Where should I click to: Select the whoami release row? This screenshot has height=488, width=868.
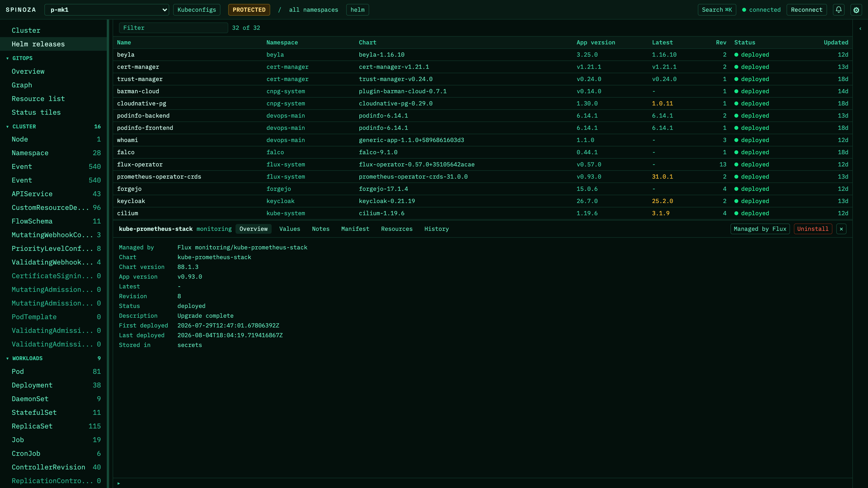483,140
